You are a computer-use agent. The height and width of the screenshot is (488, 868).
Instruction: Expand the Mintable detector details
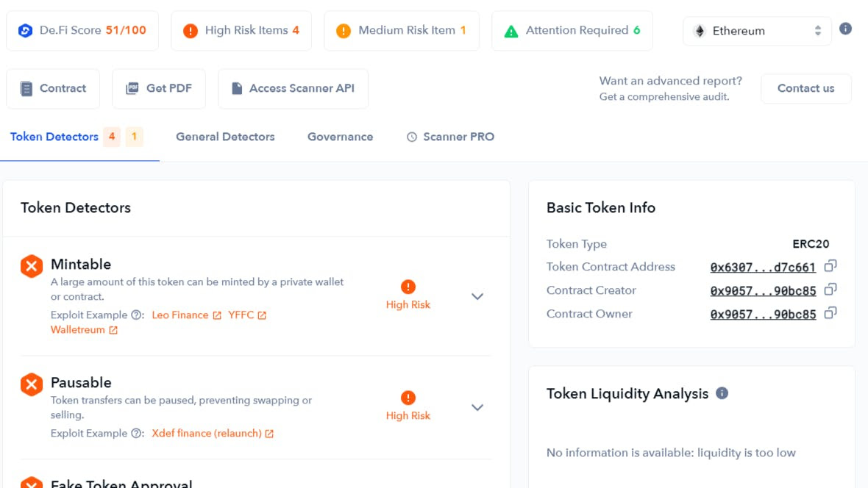pos(477,296)
